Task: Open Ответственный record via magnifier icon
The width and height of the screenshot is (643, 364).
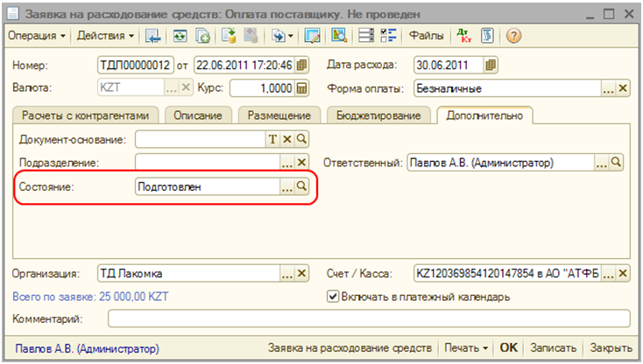Action: 616,163
